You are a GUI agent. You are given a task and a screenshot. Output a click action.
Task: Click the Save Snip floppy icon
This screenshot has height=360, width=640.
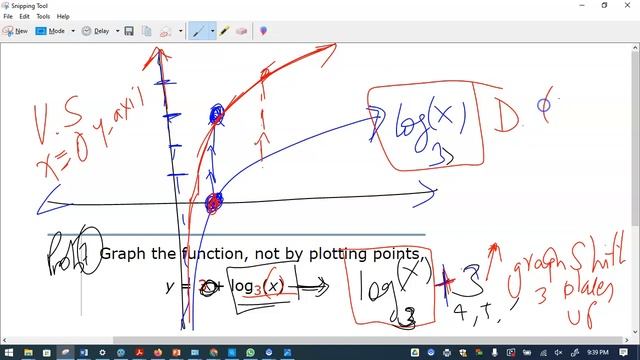[x=129, y=31]
